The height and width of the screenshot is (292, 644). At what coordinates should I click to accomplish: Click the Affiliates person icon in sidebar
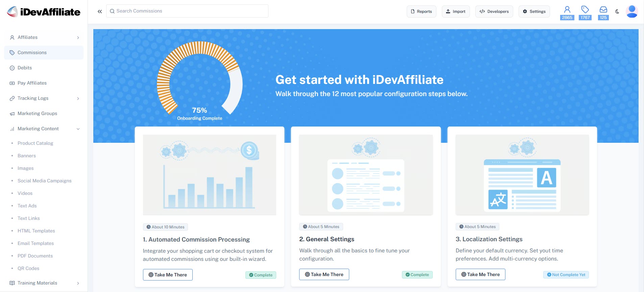pyautogui.click(x=12, y=38)
